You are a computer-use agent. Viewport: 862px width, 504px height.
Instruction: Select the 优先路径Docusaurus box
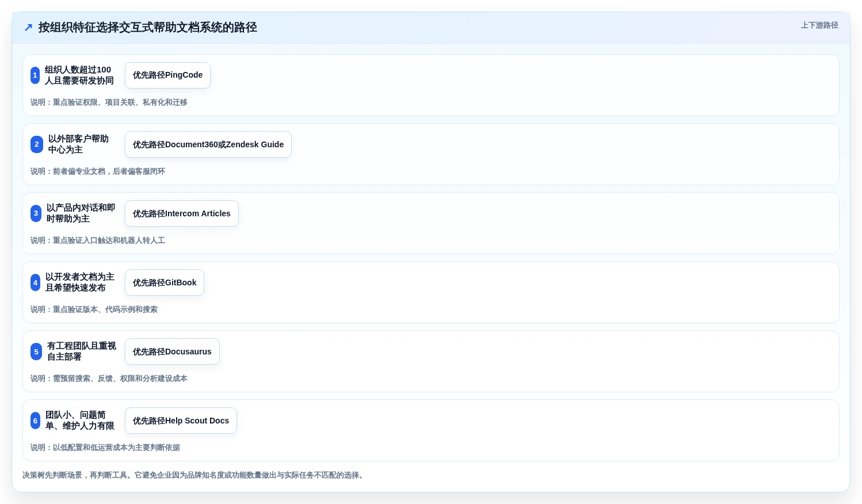click(x=172, y=352)
